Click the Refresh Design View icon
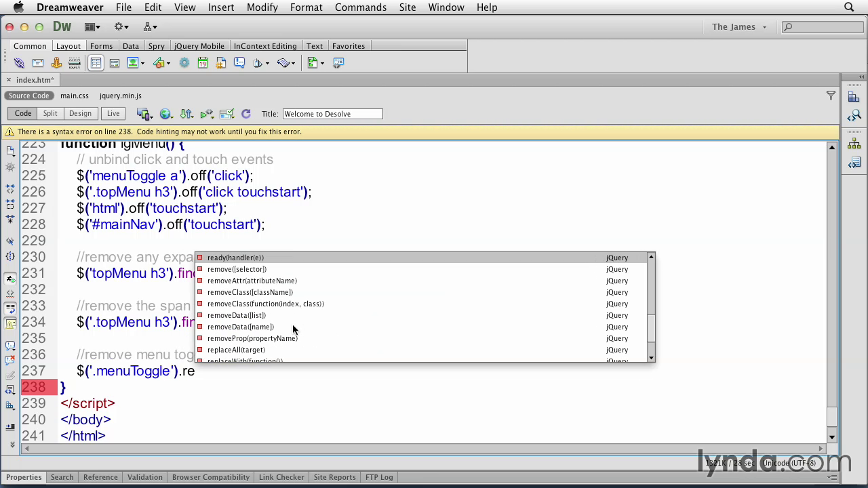 pos(246,114)
